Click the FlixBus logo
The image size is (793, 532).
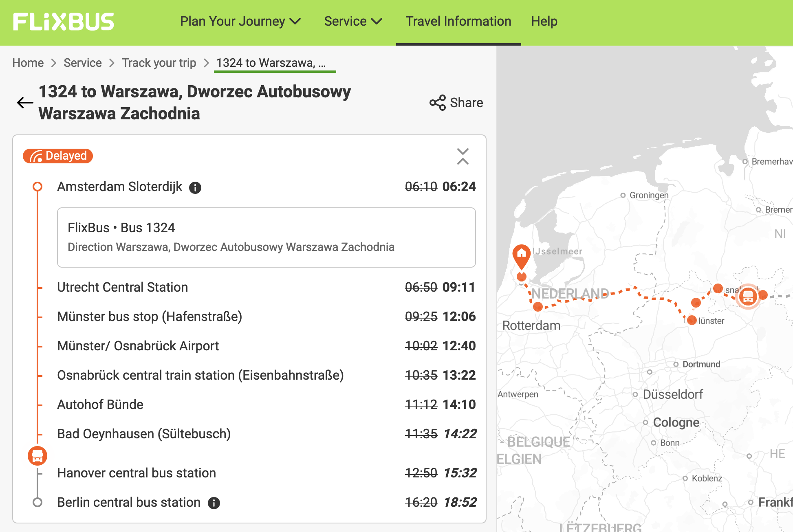64,22
